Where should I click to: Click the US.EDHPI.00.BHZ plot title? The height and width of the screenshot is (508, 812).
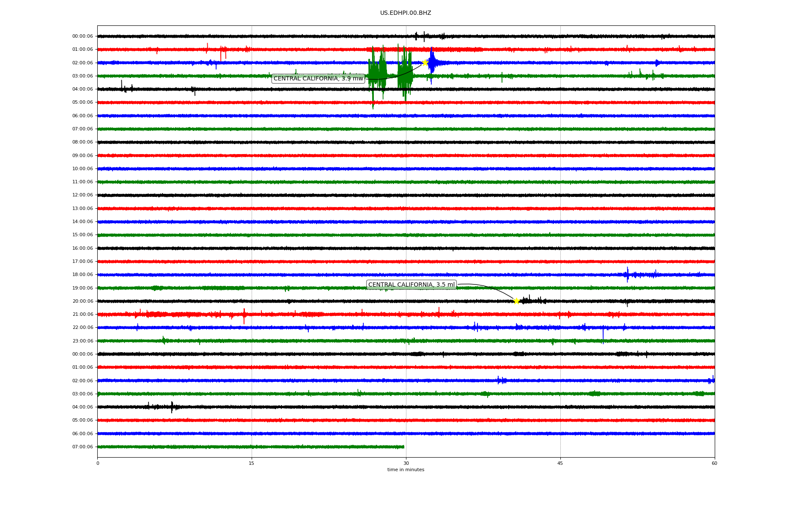tap(406, 13)
